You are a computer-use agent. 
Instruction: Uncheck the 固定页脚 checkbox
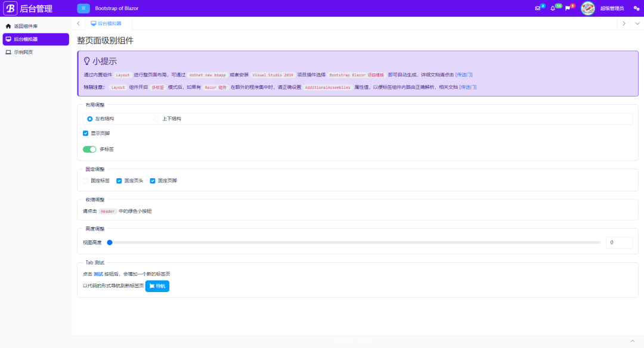point(153,181)
